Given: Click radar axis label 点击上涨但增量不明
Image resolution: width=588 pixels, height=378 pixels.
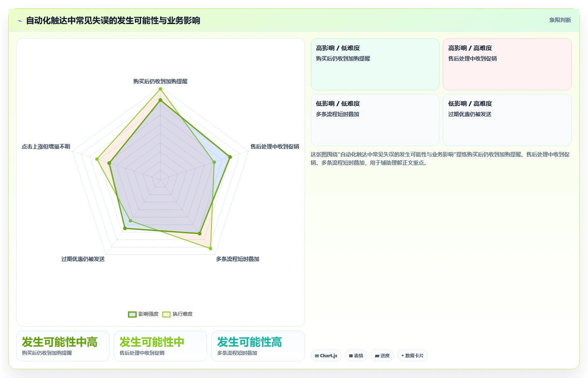Looking at the screenshot, I should (46, 146).
